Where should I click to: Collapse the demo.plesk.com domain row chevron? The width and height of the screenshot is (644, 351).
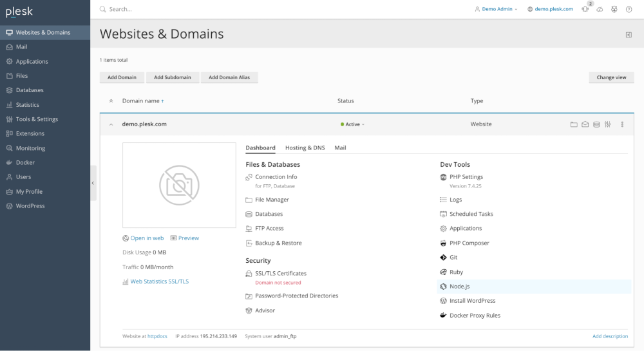(x=111, y=124)
